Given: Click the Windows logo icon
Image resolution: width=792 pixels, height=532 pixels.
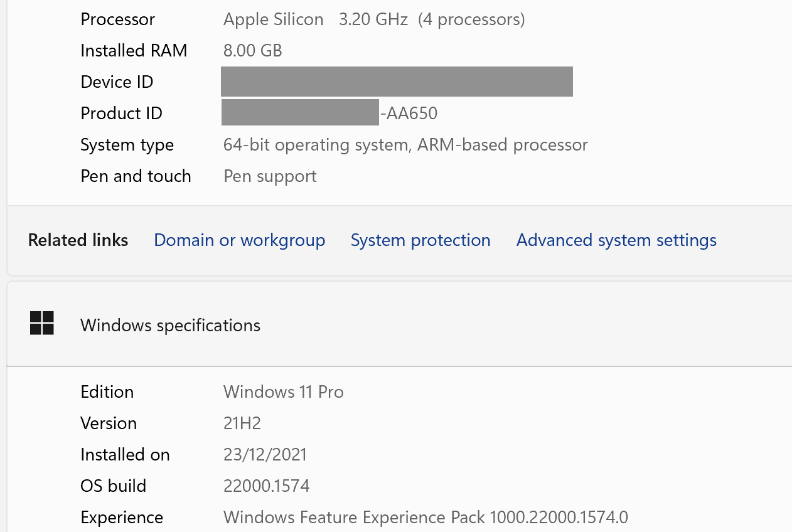Looking at the screenshot, I should tap(42, 324).
